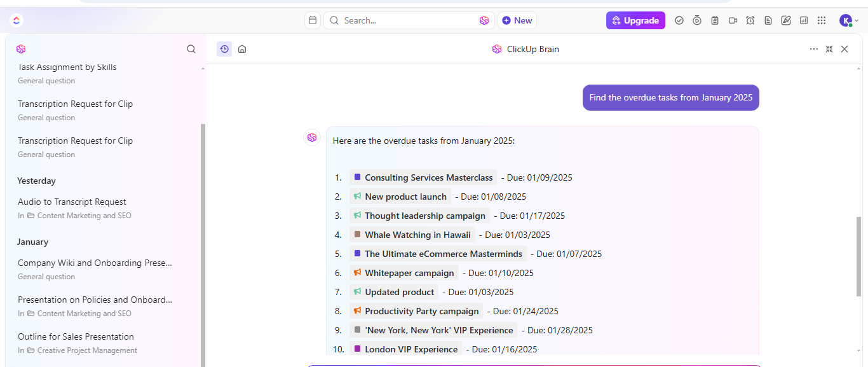Toggle the chat history panel button
Screen dimensions: 868x367
224,49
